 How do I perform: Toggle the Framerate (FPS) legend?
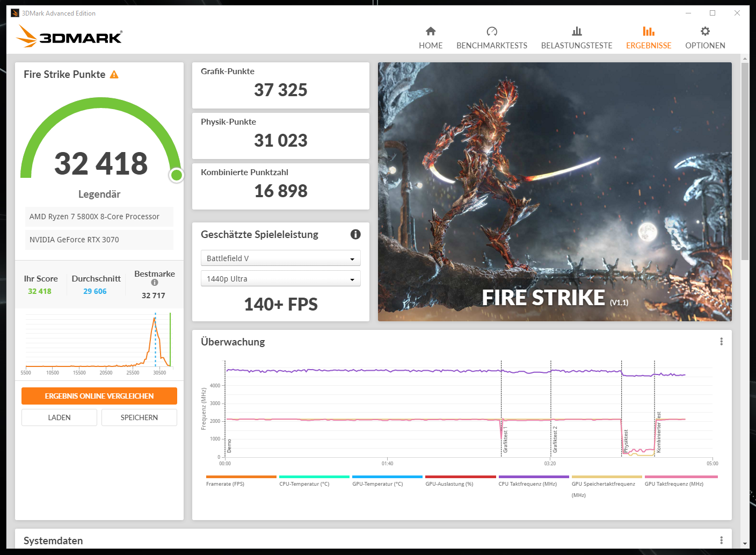tap(241, 481)
